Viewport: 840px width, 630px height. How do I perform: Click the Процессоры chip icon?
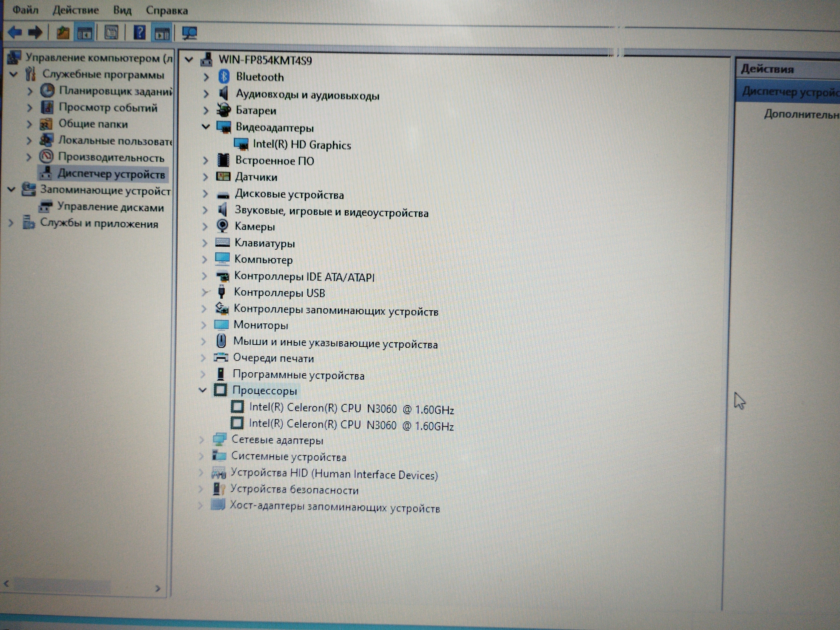tap(220, 390)
